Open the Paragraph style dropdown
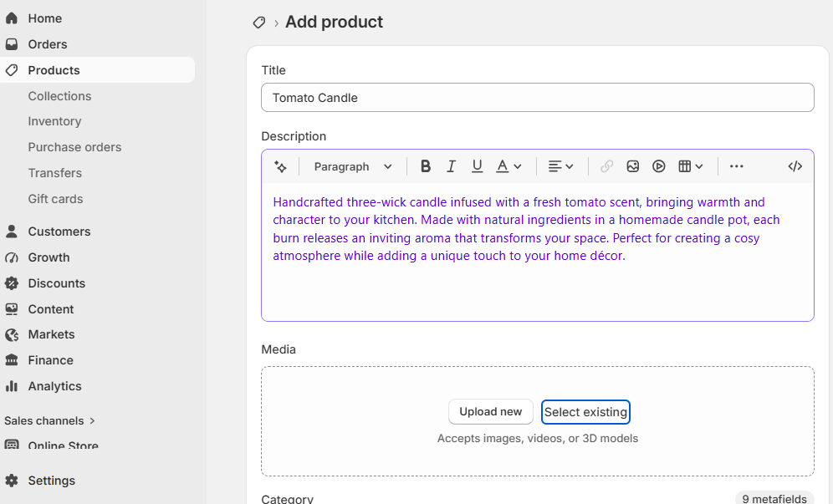The height and width of the screenshot is (504, 833). [353, 167]
